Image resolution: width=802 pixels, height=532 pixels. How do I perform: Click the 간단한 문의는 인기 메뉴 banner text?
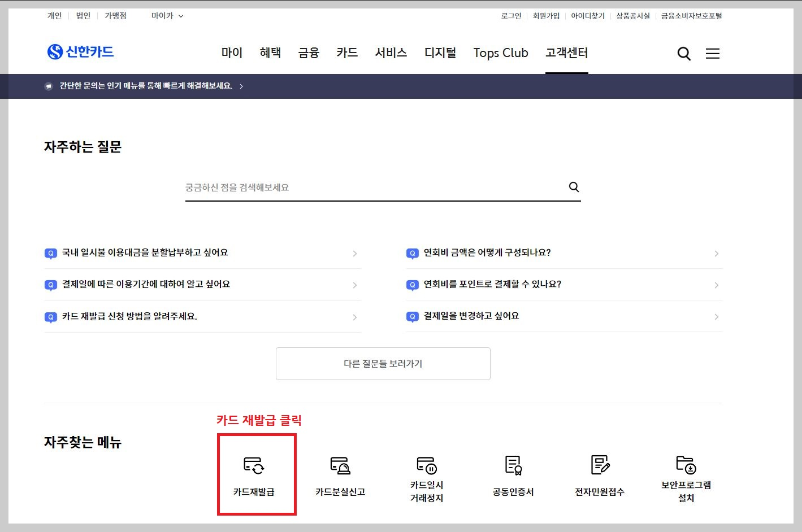click(x=146, y=86)
